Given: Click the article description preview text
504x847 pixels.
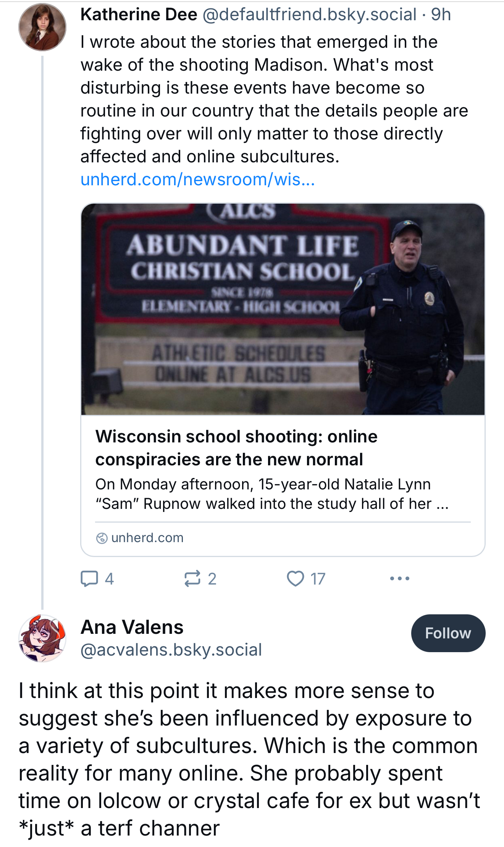Looking at the screenshot, I should (x=271, y=494).
